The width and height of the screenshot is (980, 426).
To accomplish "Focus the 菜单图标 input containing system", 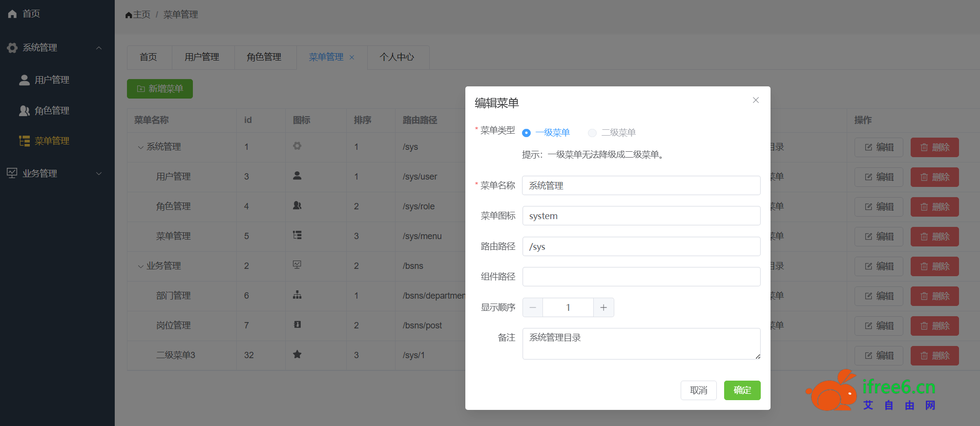I will (641, 216).
